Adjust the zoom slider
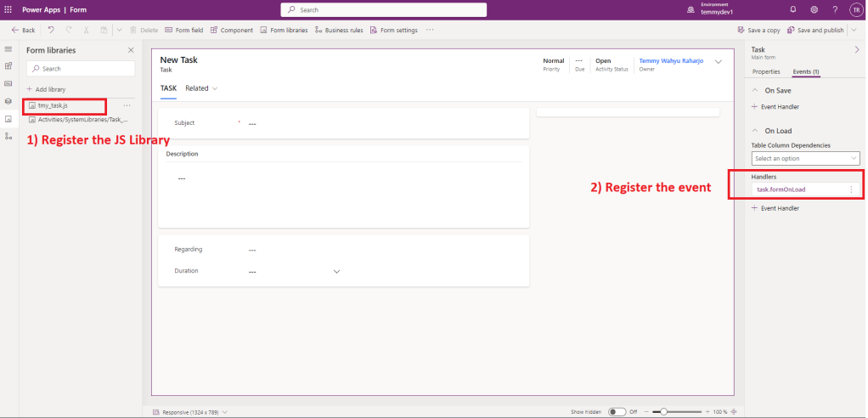868x418 pixels. tap(678, 412)
